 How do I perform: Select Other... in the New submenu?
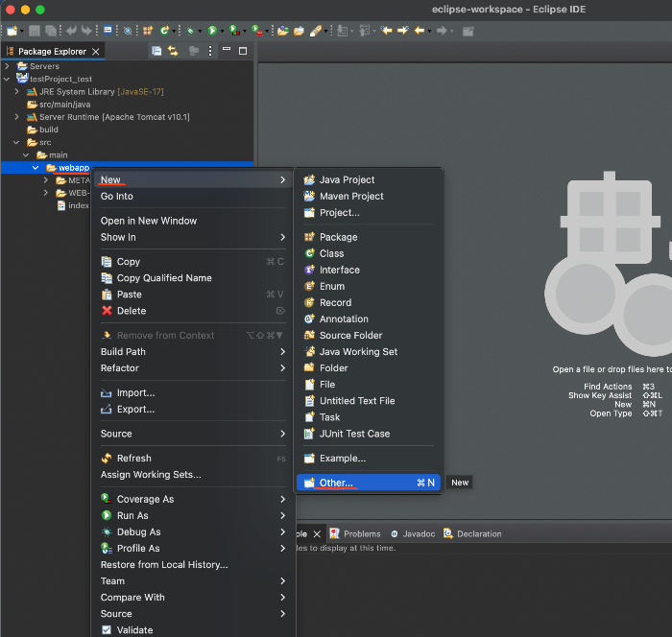(x=369, y=483)
